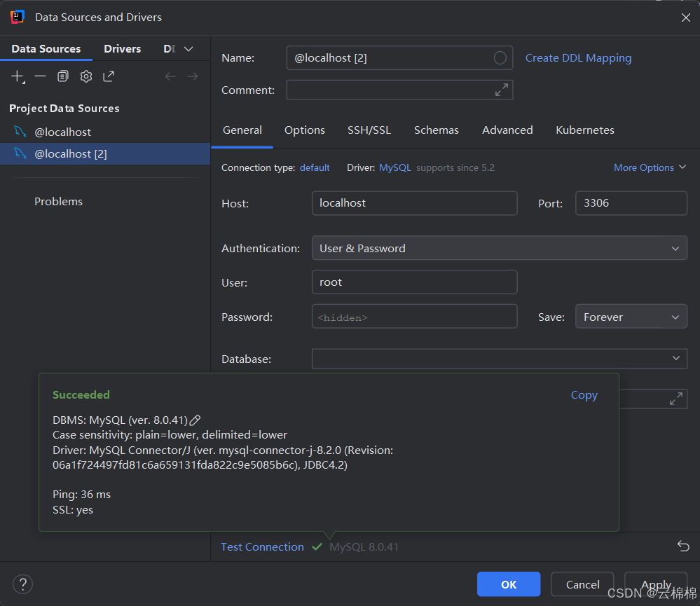Open the Database dropdown

[x=499, y=358]
